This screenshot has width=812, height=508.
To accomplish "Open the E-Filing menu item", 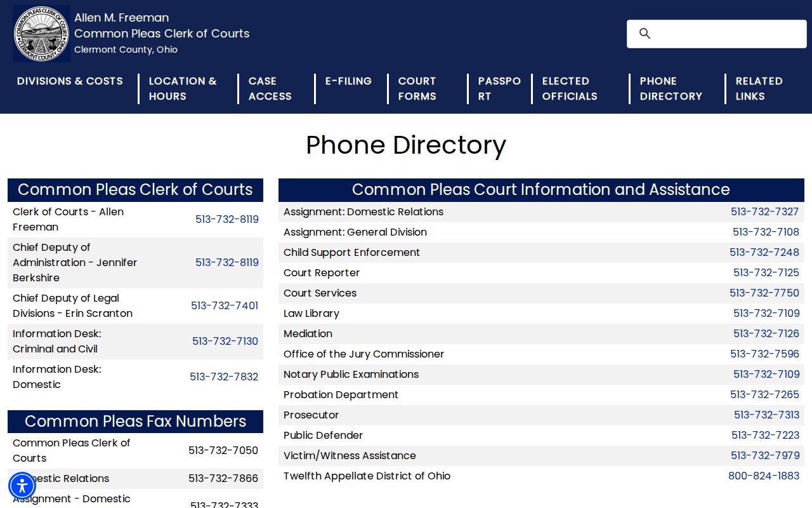I will point(348,81).
